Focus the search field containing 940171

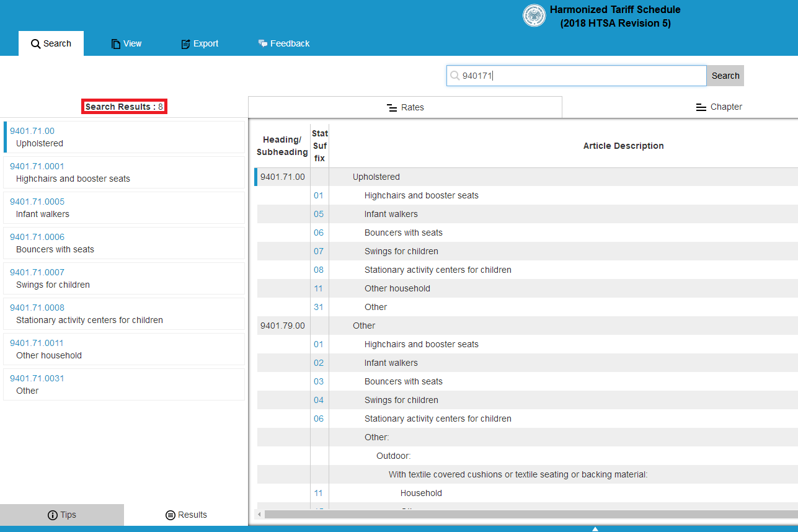pyautogui.click(x=577, y=76)
